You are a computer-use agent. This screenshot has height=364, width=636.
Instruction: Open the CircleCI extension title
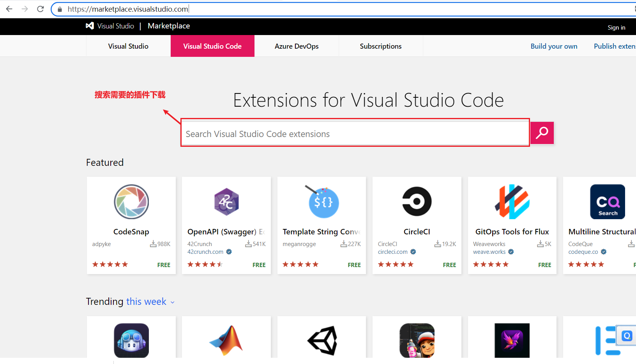(x=417, y=232)
